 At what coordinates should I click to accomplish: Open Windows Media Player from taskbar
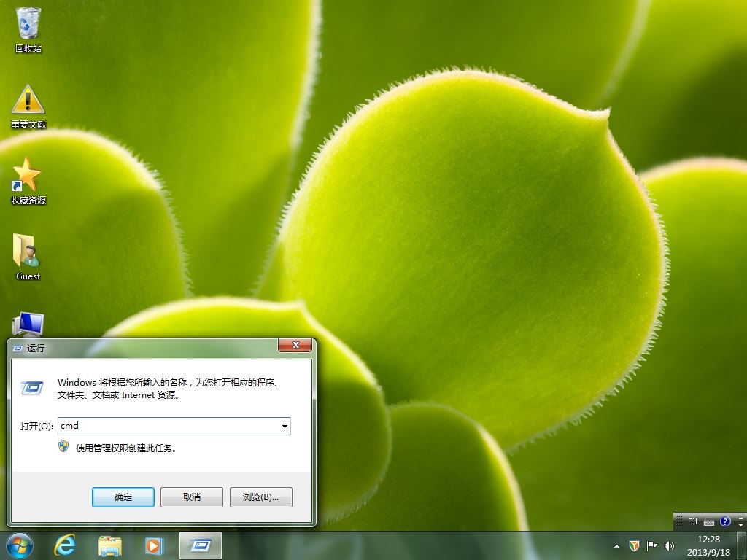[154, 545]
